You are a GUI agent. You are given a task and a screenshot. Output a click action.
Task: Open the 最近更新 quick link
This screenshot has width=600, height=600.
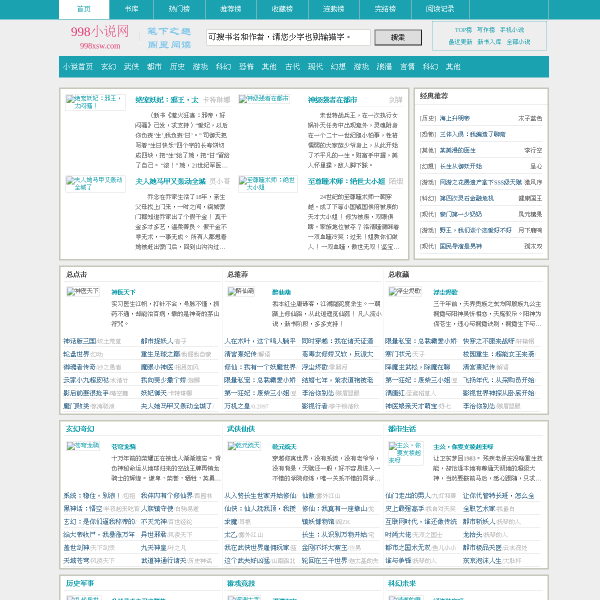coord(460,42)
